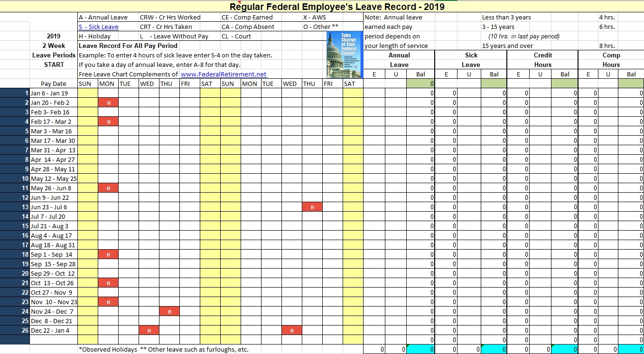Viewport: 644px width, 354px height.
Task: Select the 'CL - Court' legend cell
Action: 236,37
